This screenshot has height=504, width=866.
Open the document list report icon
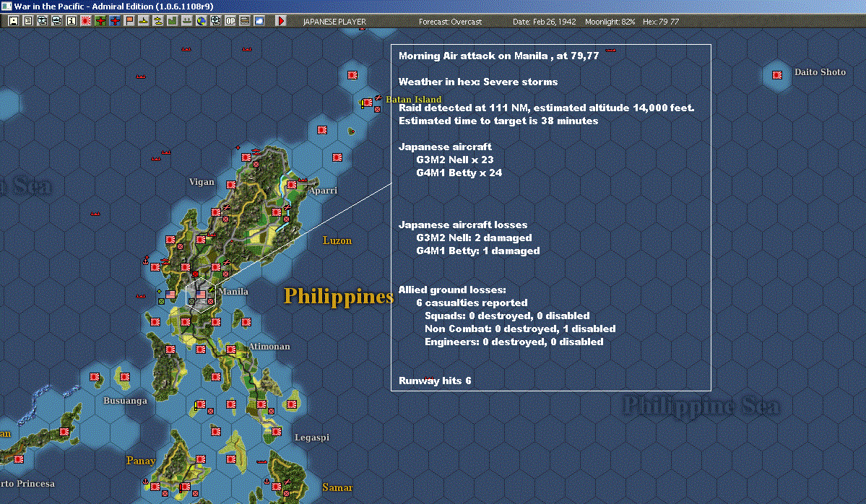click(x=28, y=21)
